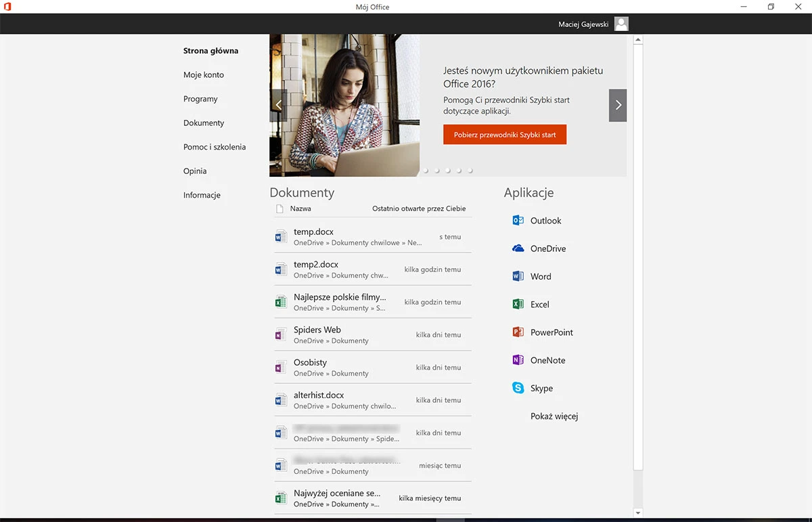The height and width of the screenshot is (522, 812).
Task: Show next banner slide with right arrow
Action: point(618,106)
